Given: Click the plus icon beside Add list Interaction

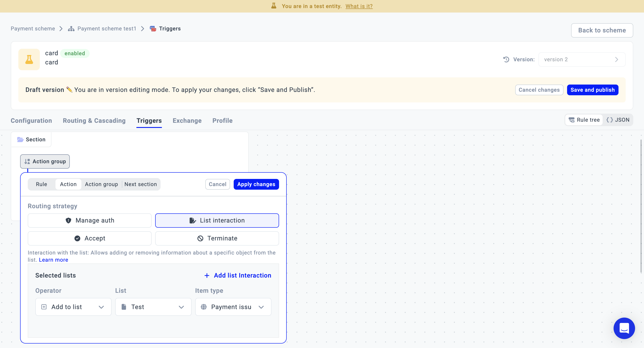Looking at the screenshot, I should point(207,276).
